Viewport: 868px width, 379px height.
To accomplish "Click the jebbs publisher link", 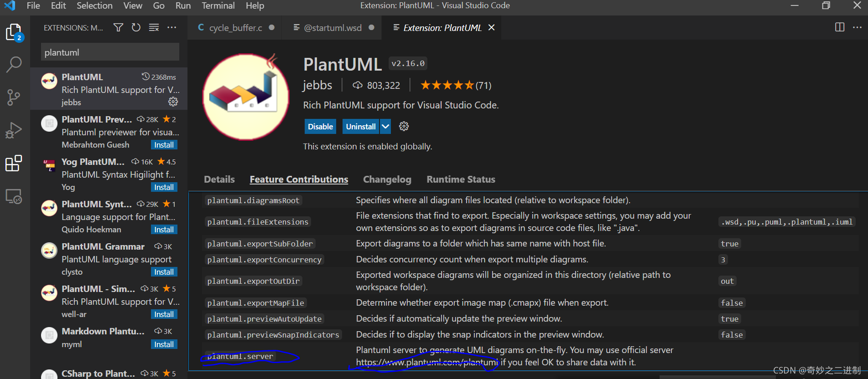I will coord(317,85).
